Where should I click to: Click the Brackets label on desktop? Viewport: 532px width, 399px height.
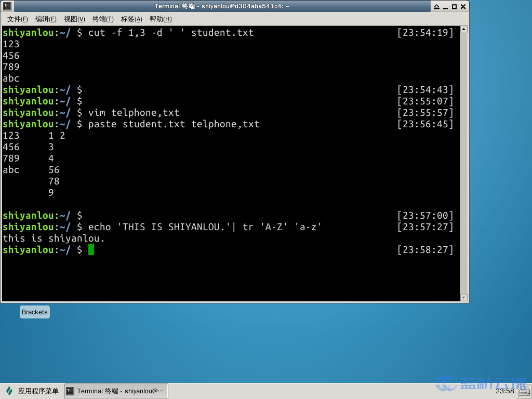point(35,312)
